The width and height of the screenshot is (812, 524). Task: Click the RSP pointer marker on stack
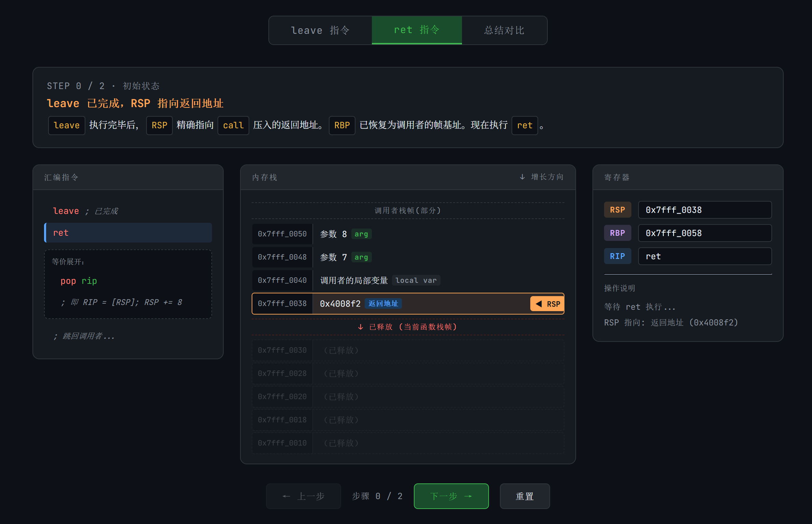coord(547,304)
